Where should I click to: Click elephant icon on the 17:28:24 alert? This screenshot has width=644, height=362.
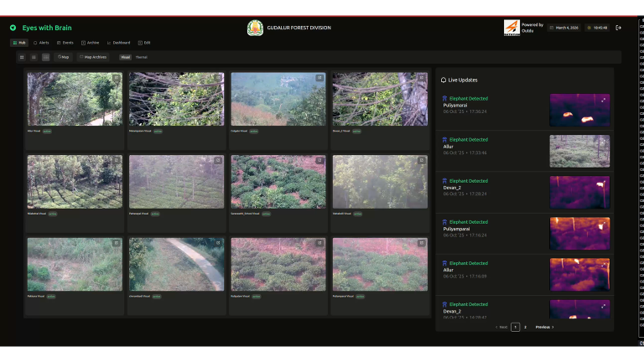444,181
